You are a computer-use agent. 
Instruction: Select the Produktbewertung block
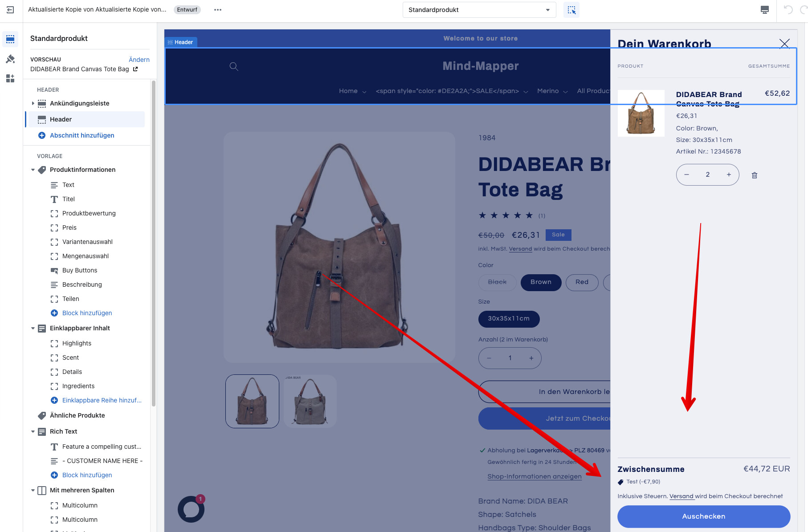click(89, 213)
